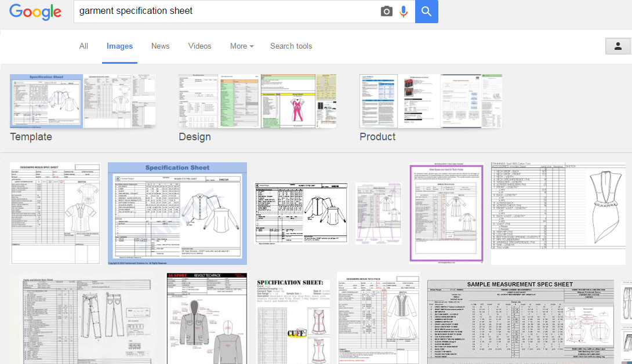Select the purple-bordered spec sheet image
Screen dimensions: 632x364
[x=446, y=213]
